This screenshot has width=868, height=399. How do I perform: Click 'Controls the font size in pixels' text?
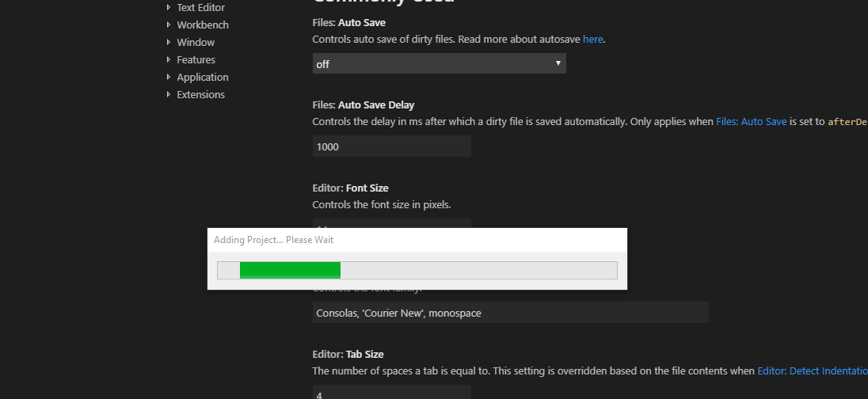(x=382, y=205)
